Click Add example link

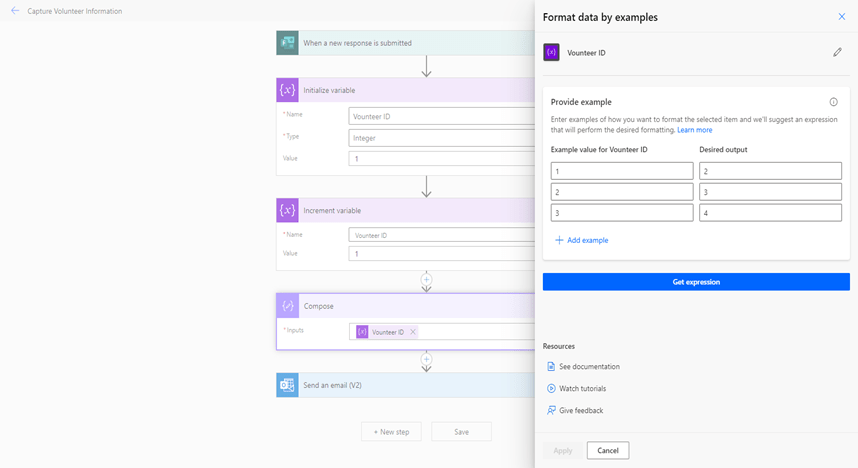582,240
